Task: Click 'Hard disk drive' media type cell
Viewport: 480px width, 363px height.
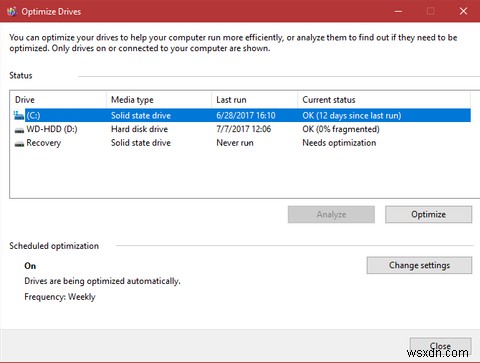Action: (x=139, y=129)
